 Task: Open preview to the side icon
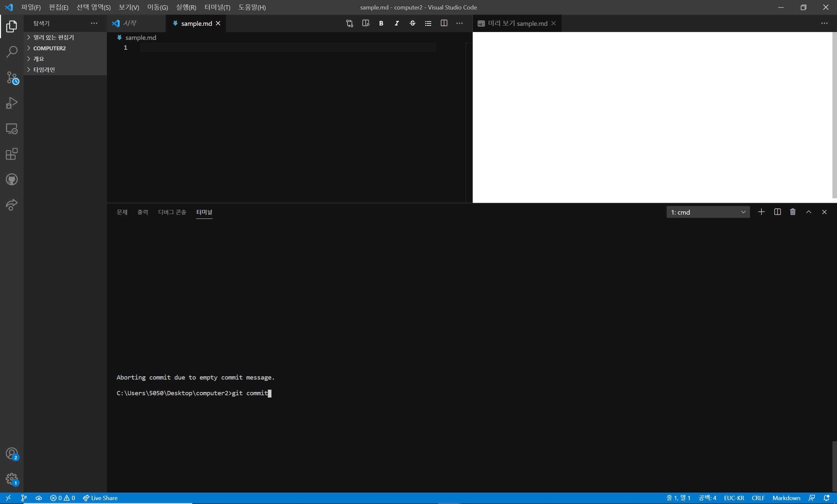point(366,24)
